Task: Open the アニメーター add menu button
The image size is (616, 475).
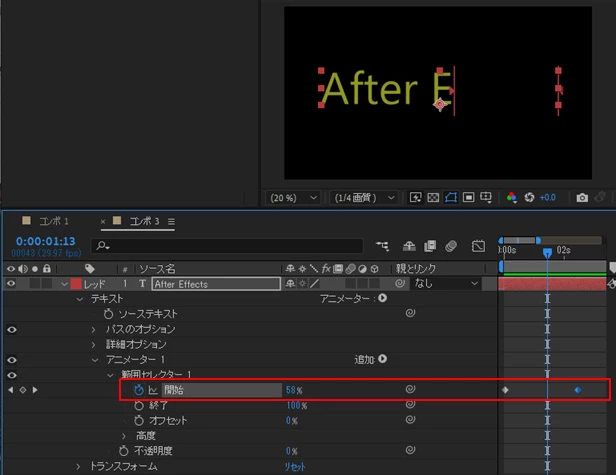Action: click(x=382, y=298)
